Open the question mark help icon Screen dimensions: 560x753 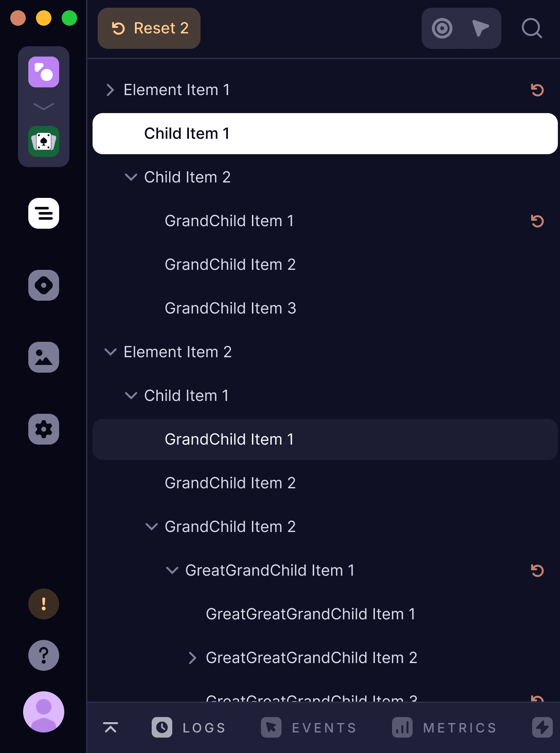[44, 655]
